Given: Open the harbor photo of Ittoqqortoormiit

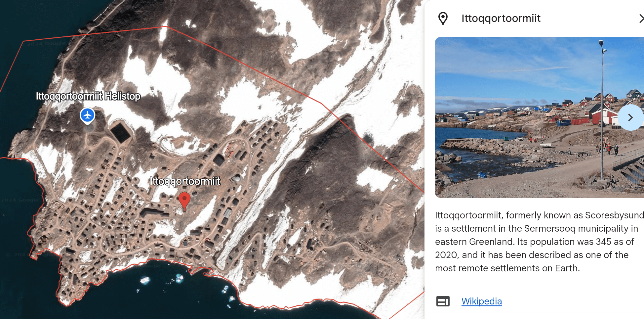Looking at the screenshot, I should click(539, 117).
